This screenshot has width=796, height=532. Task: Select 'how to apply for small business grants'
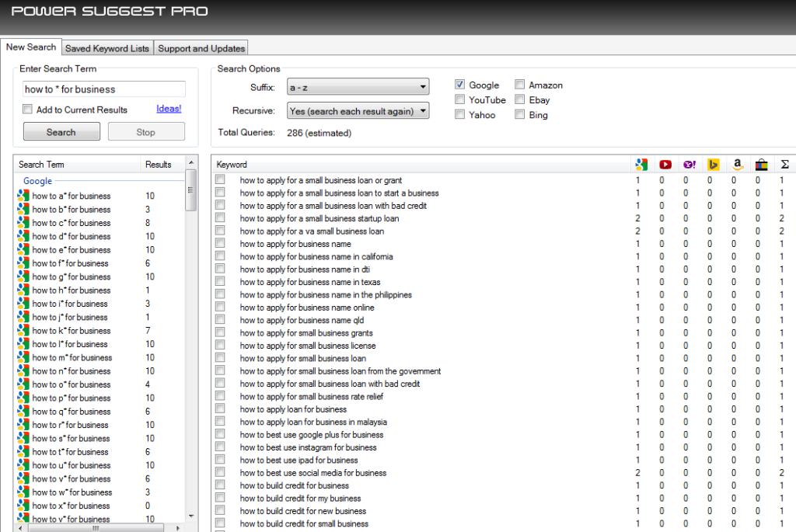point(306,332)
